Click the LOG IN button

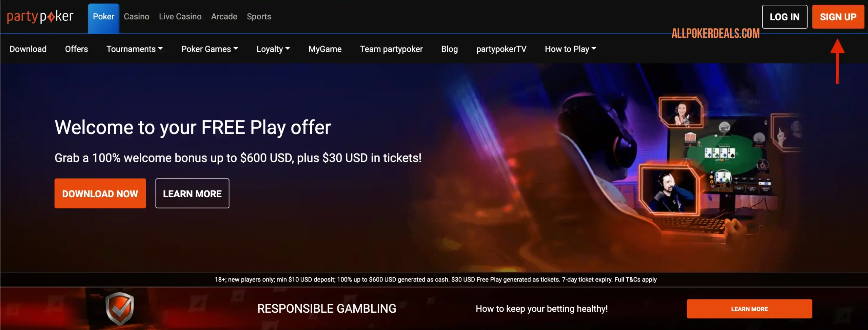785,17
